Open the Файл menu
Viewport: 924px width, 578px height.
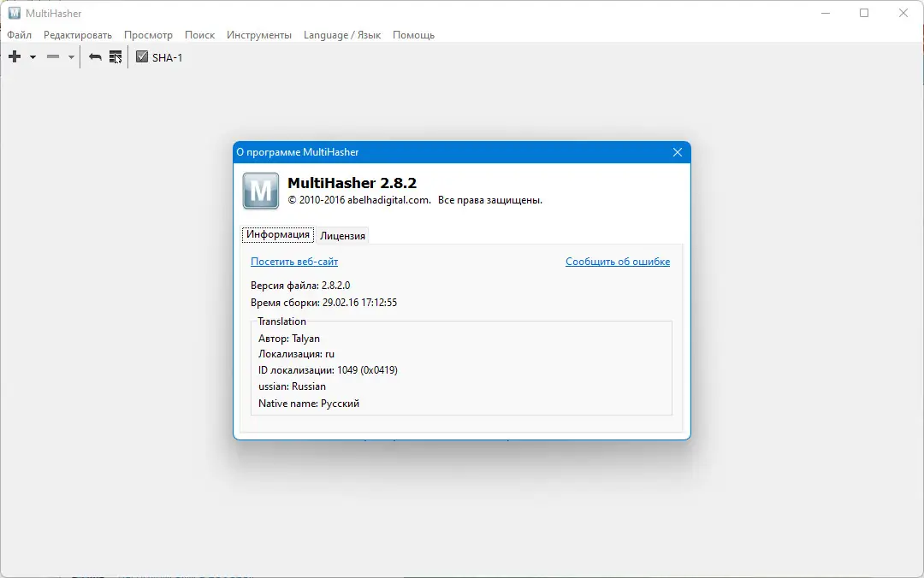pyautogui.click(x=20, y=35)
